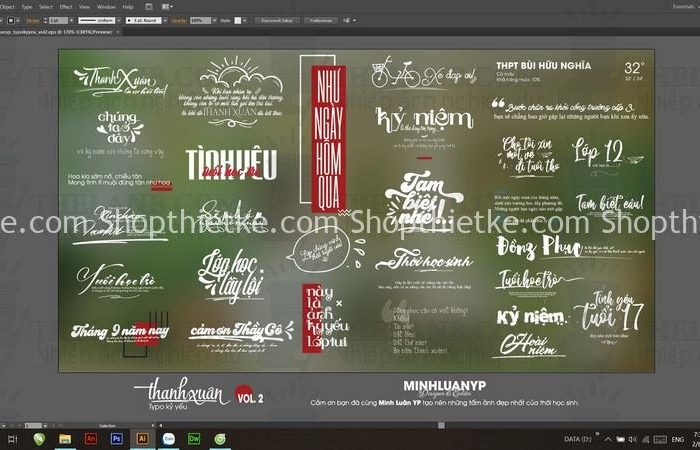This screenshot has width=700, height=450.
Task: Click the Zalo icon in taskbar
Action: click(x=168, y=438)
